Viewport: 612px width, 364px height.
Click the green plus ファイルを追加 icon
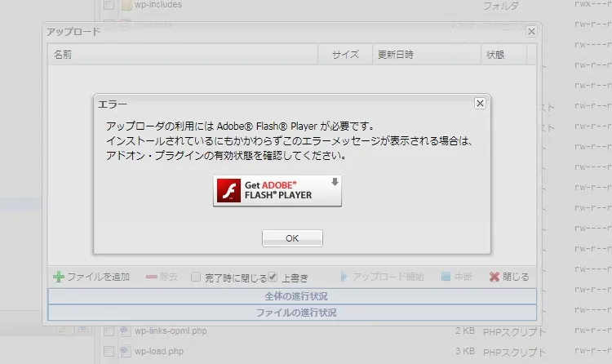(59, 277)
